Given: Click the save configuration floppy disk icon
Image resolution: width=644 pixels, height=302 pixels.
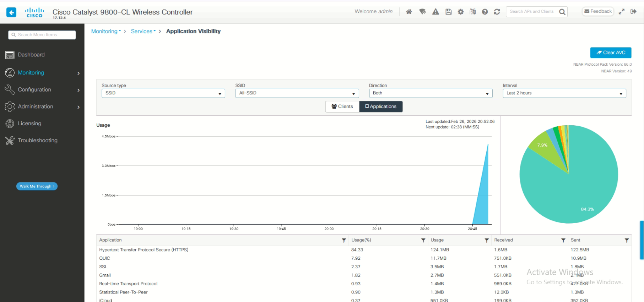Looking at the screenshot, I should (448, 12).
